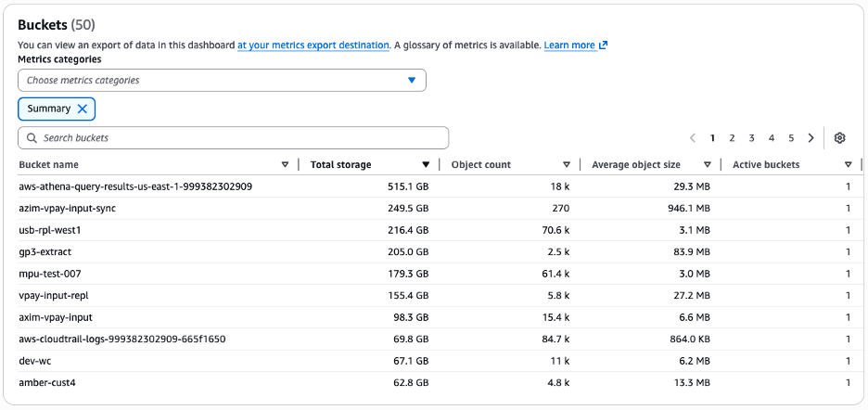Select bucket vpay-input-repl
The height and width of the screenshot is (410, 868).
click(54, 296)
